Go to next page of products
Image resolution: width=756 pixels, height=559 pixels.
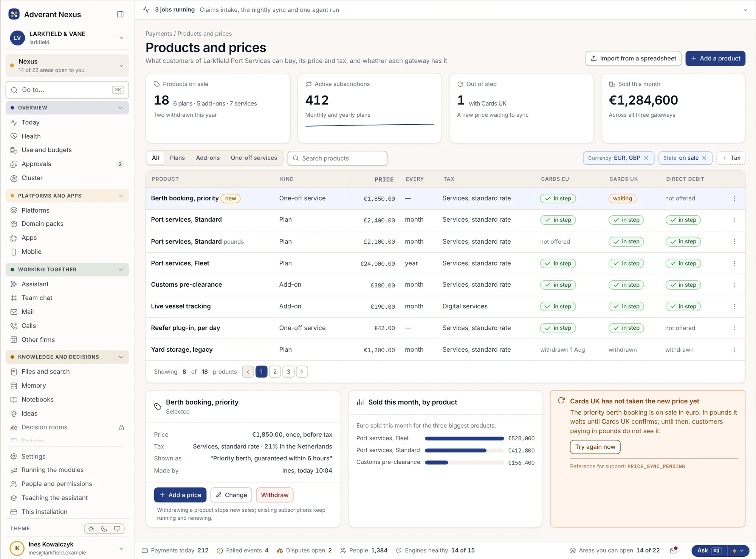pyautogui.click(x=302, y=372)
